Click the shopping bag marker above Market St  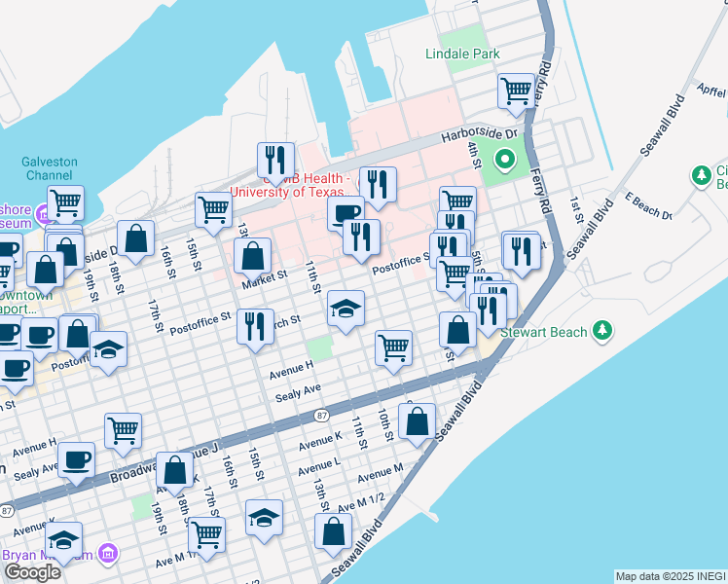252,256
